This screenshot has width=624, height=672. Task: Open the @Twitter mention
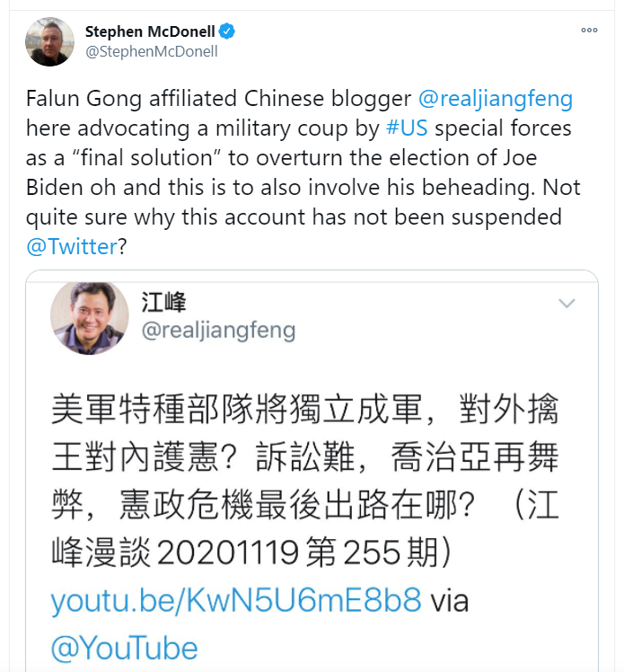72,246
